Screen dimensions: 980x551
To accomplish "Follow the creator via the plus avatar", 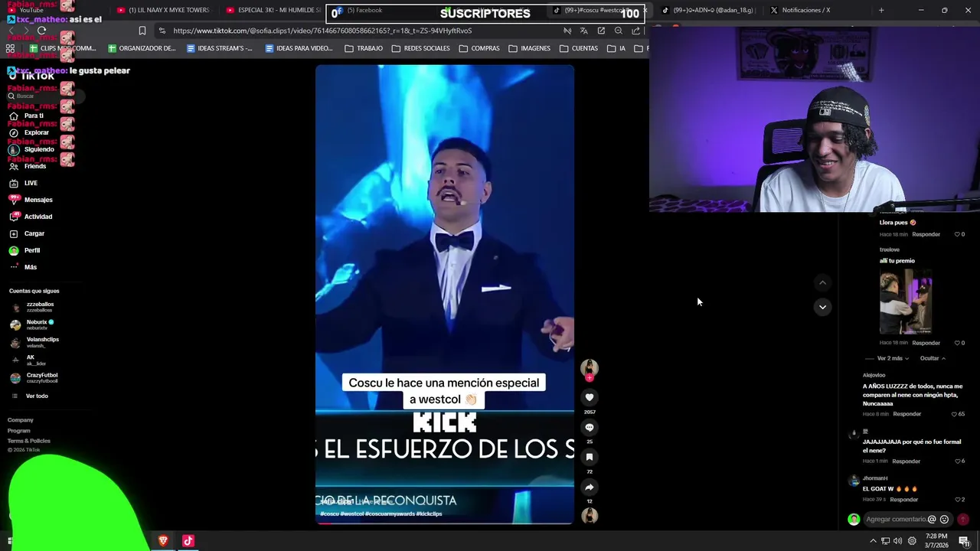I will (x=590, y=377).
